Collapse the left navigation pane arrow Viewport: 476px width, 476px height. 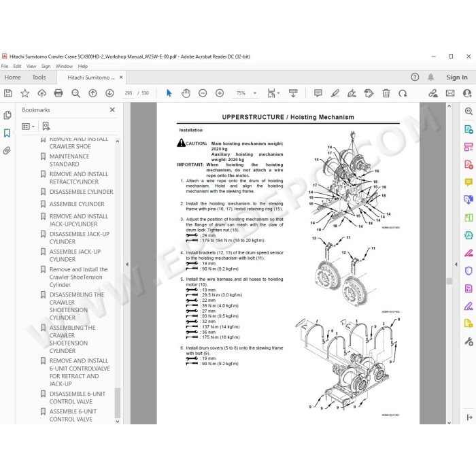tap(127, 264)
